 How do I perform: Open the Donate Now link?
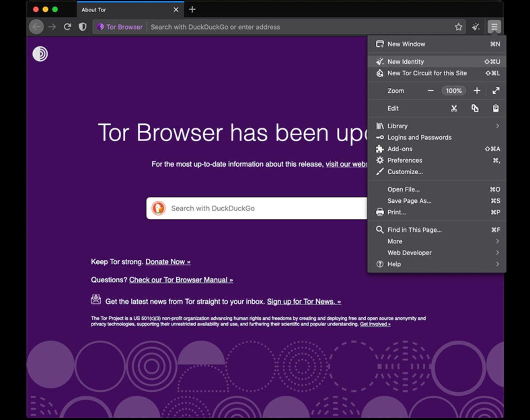167,262
